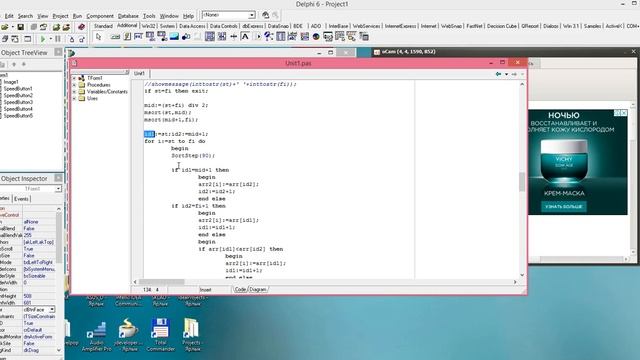The width and height of the screenshot is (640, 360).
Task: Select Image1 in the Object TreeView
Action: click(x=11, y=82)
